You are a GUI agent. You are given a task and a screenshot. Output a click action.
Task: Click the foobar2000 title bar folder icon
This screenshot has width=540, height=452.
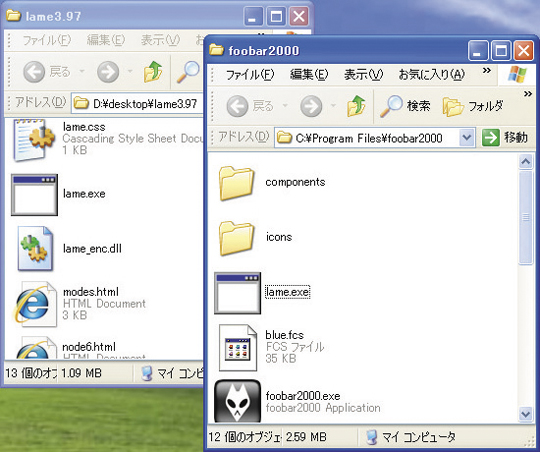(x=216, y=50)
